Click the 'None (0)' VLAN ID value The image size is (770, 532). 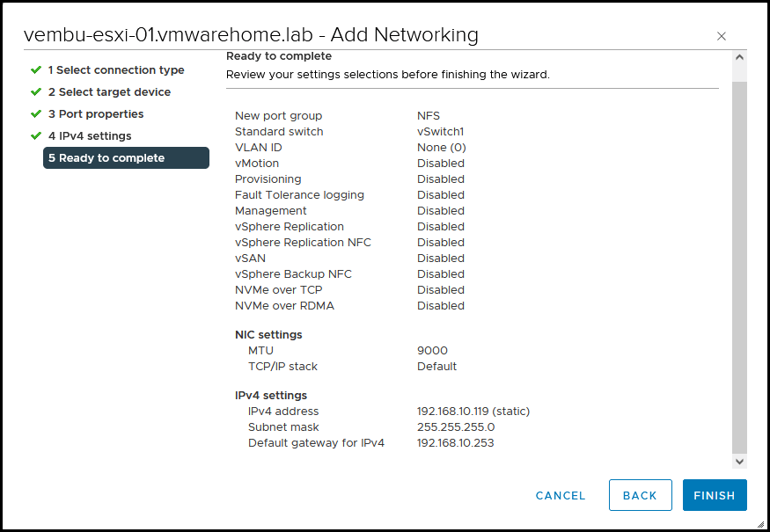(442, 147)
